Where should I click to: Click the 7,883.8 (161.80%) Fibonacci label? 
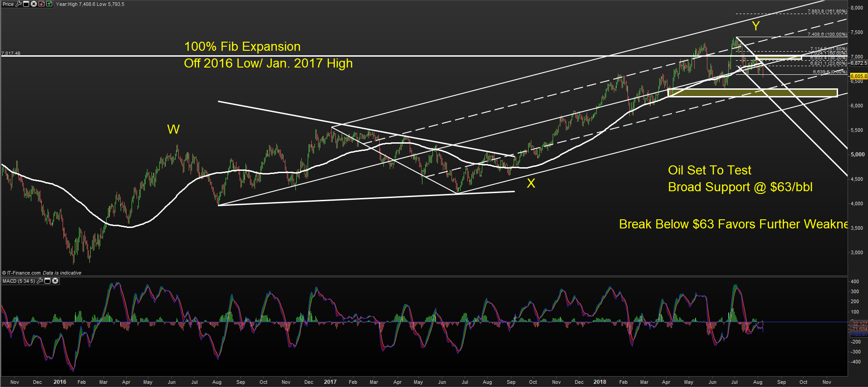827,11
